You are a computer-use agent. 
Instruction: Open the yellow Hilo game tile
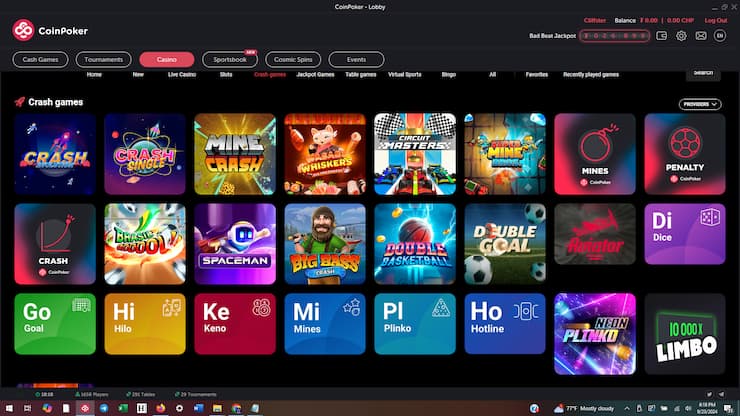click(145, 324)
